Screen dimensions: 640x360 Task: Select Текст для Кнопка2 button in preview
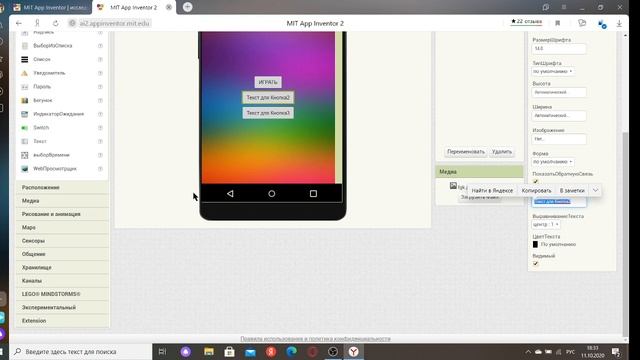coord(268,98)
